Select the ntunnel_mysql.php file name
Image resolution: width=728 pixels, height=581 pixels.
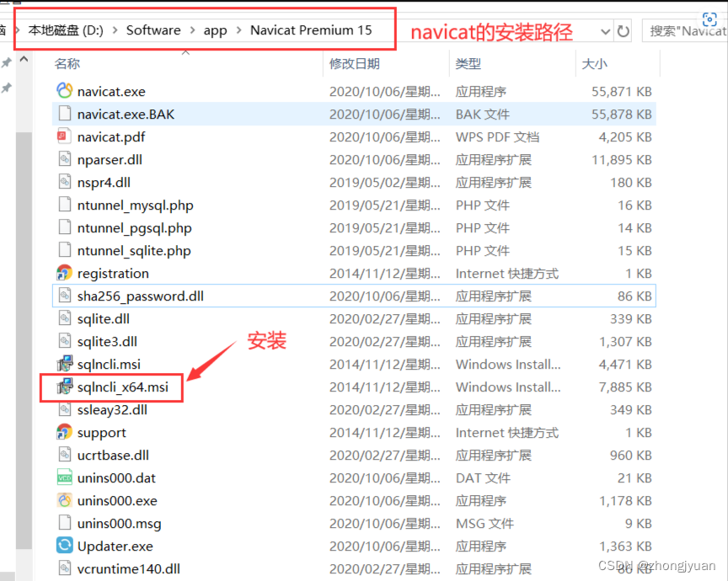click(135, 205)
